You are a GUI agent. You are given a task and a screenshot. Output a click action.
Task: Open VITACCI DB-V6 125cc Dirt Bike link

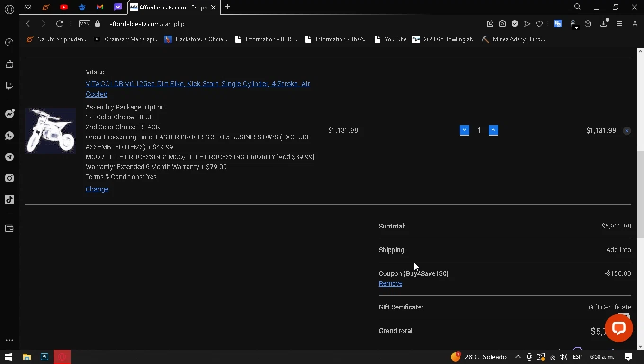tap(198, 89)
